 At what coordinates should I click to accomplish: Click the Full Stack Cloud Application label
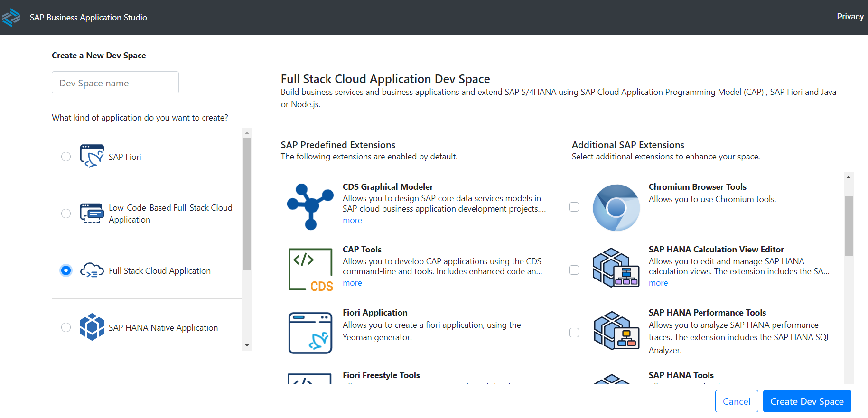[x=159, y=271]
